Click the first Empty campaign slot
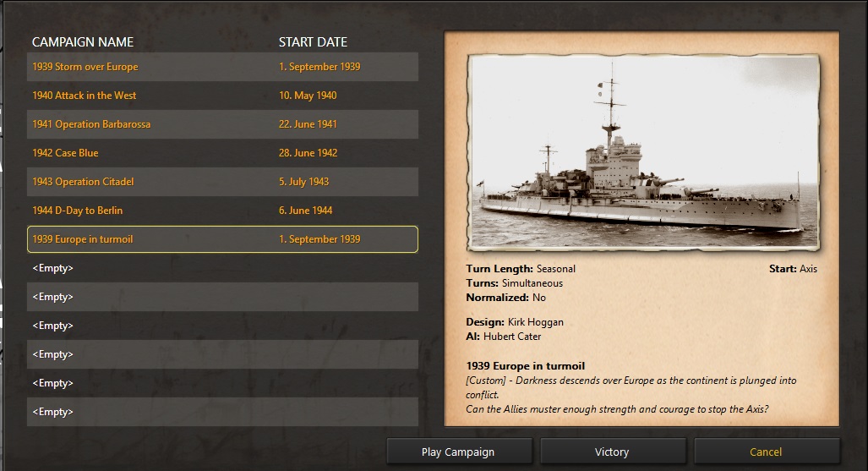This screenshot has height=471, width=868. 53,268
